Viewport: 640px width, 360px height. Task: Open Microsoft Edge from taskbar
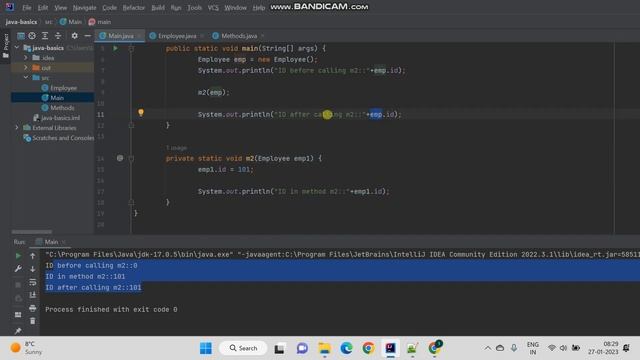coord(347,348)
